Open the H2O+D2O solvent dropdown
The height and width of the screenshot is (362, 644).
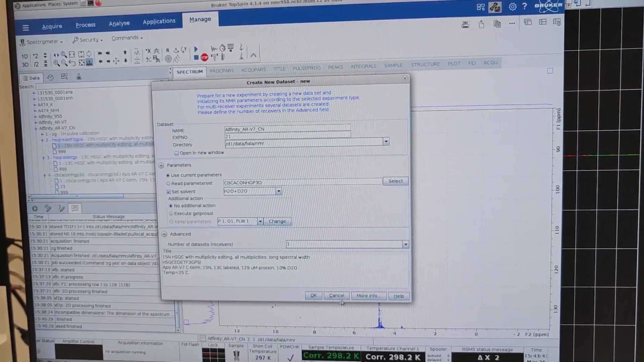(x=278, y=192)
